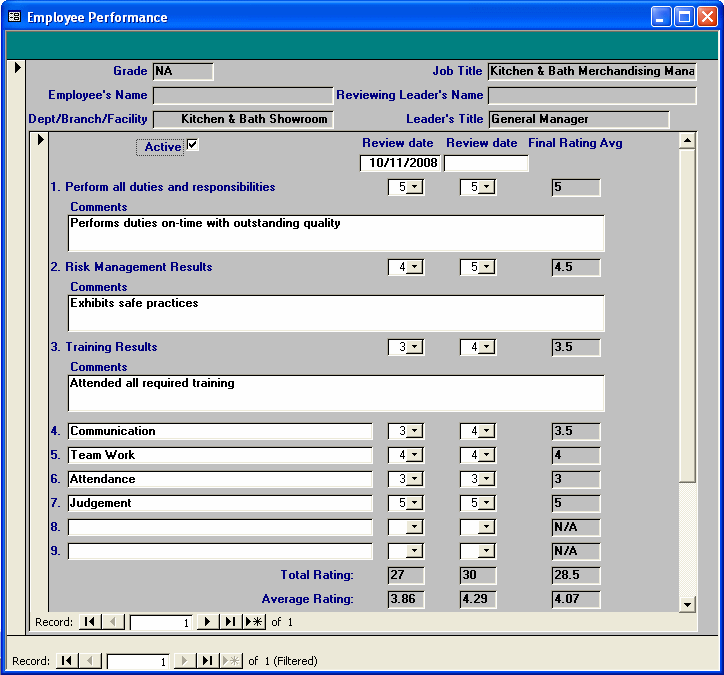Go to previous record in subform navigator
724x675 pixels.
pos(113,622)
